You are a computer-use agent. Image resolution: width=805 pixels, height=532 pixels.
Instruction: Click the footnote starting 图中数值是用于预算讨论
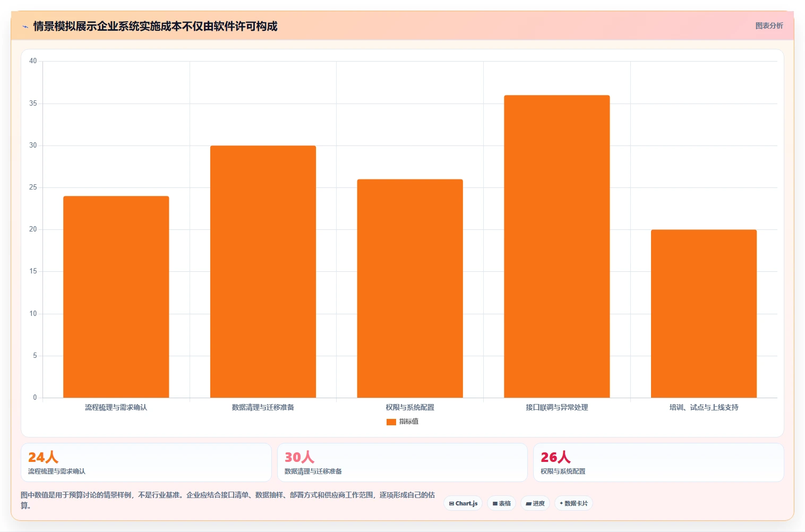[x=228, y=500]
